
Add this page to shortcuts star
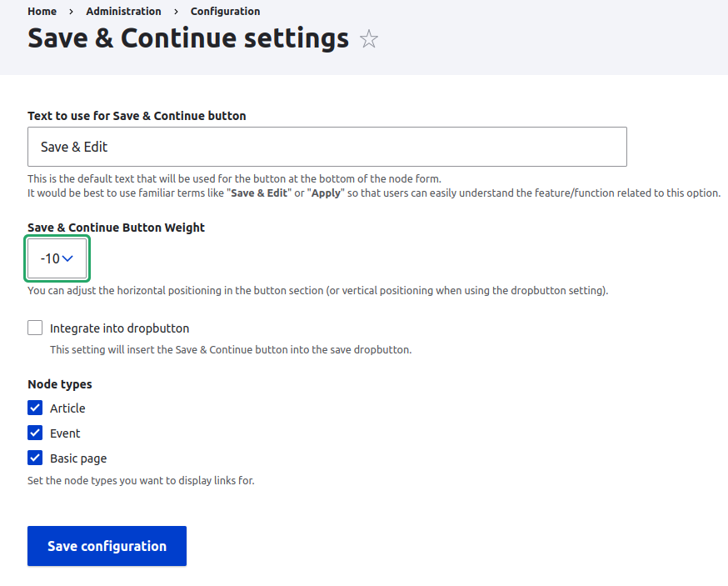click(x=369, y=39)
